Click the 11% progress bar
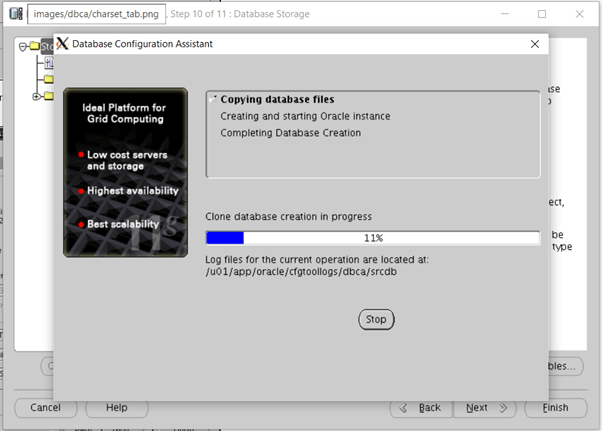Viewport: 602px width, 431px height. (372, 238)
